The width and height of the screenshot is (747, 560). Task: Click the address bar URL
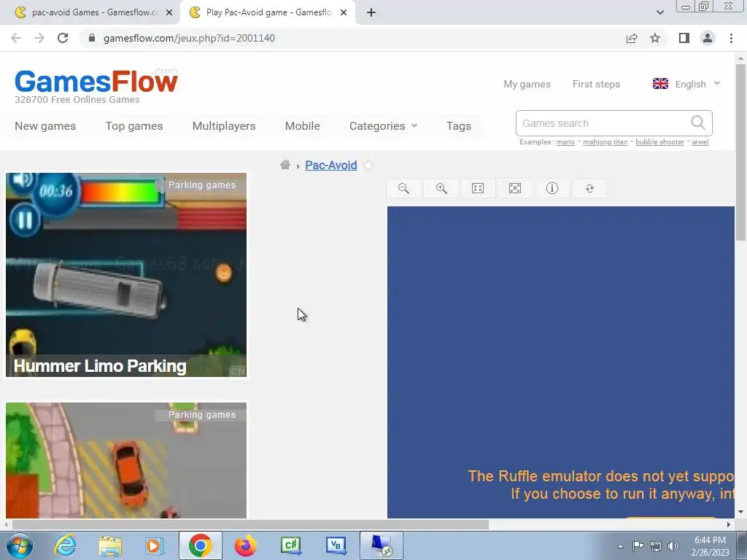[x=189, y=38]
